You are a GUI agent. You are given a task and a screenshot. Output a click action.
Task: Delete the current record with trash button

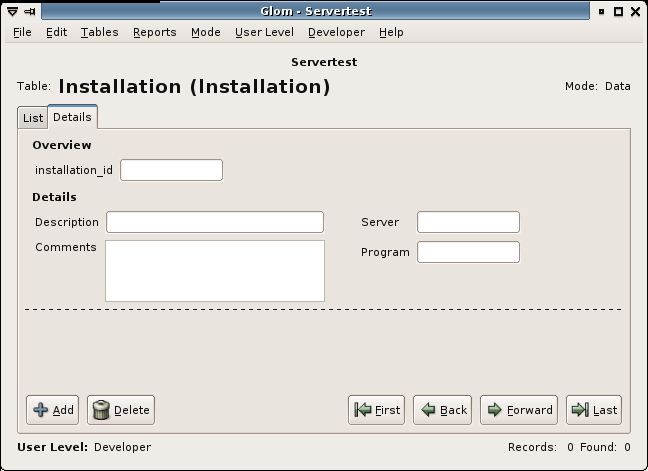121,410
